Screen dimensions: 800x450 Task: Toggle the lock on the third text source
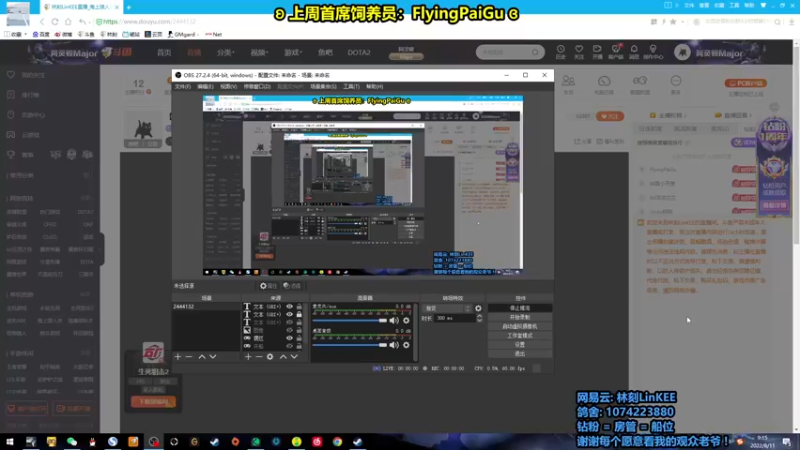pyautogui.click(x=299, y=322)
